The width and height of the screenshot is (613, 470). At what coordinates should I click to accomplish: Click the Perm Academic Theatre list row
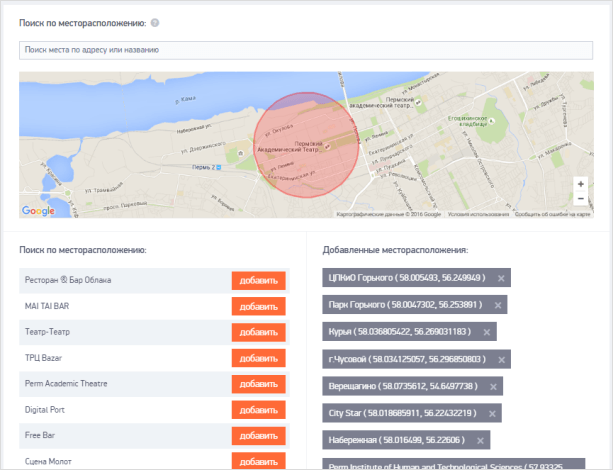pyautogui.click(x=154, y=384)
